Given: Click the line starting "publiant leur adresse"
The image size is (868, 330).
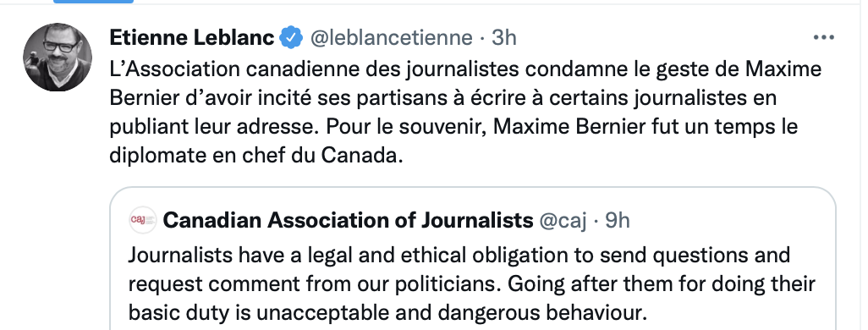Looking at the screenshot, I should click(453, 127).
